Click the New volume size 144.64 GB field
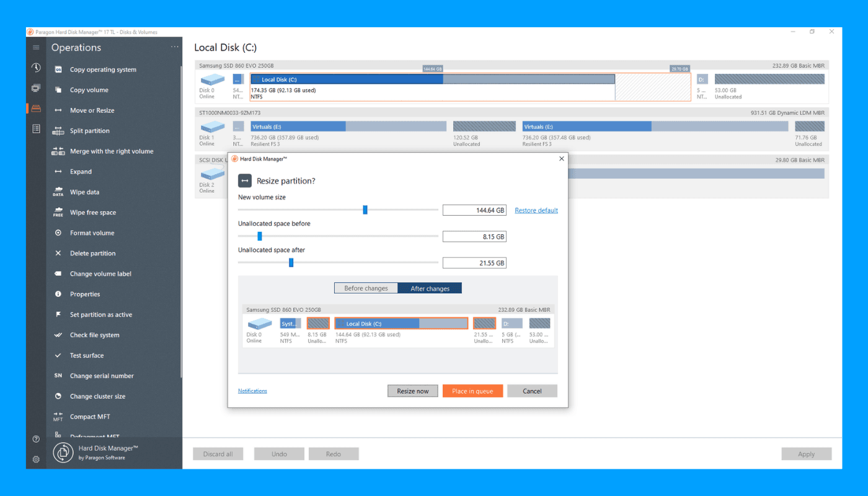The image size is (868, 496). (x=474, y=210)
